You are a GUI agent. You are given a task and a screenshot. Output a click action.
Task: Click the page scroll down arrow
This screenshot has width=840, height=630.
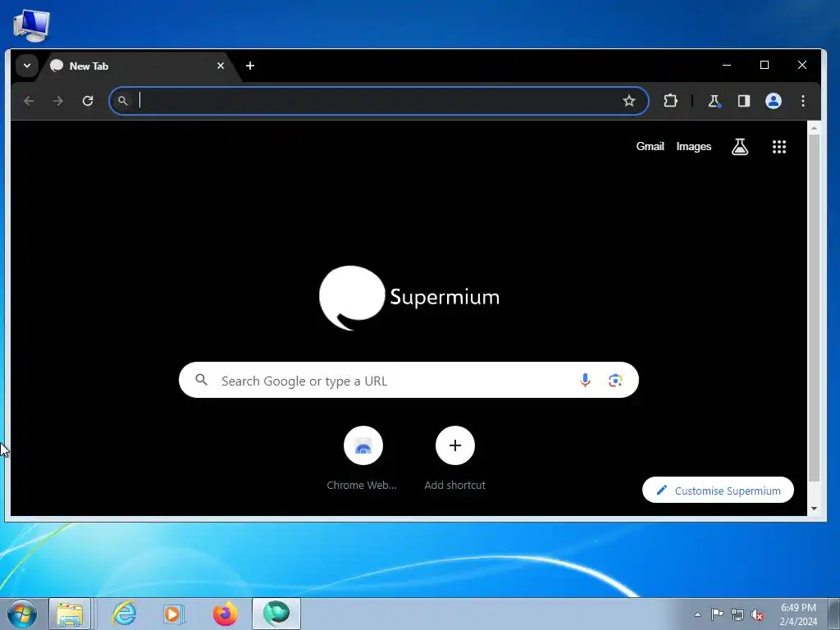[x=814, y=509]
